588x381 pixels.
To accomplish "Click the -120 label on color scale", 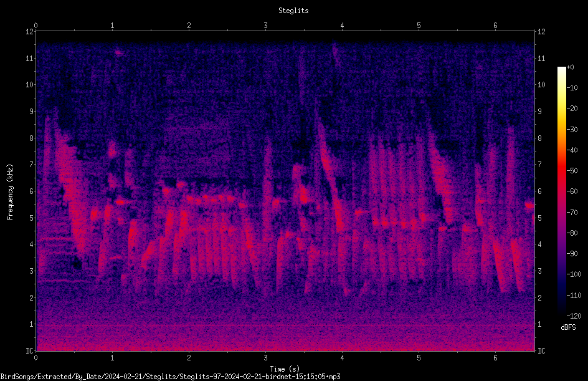I will point(574,316).
